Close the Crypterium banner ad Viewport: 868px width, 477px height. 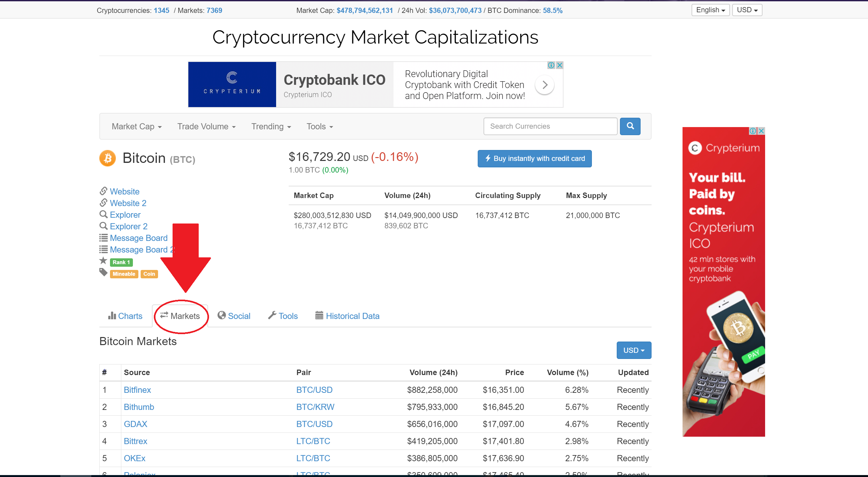pos(560,65)
